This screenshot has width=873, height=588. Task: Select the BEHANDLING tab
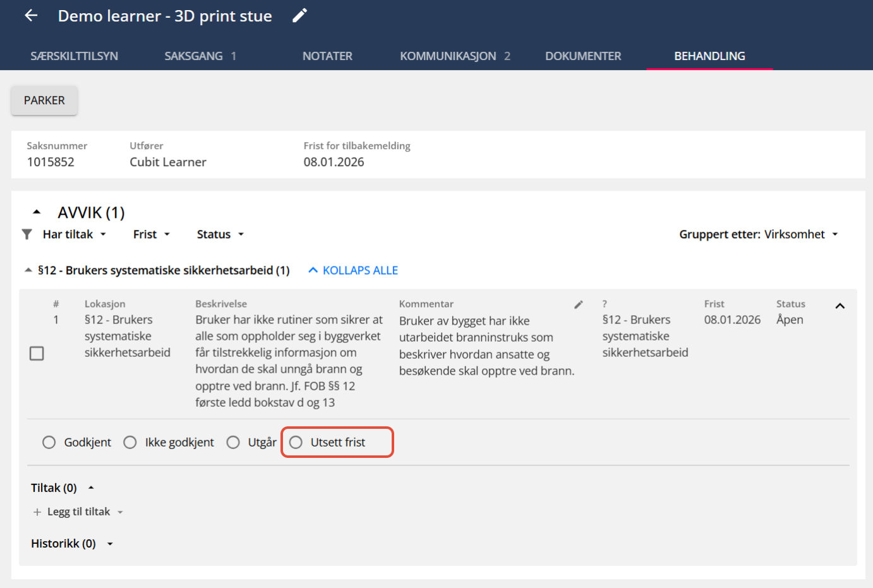(709, 56)
